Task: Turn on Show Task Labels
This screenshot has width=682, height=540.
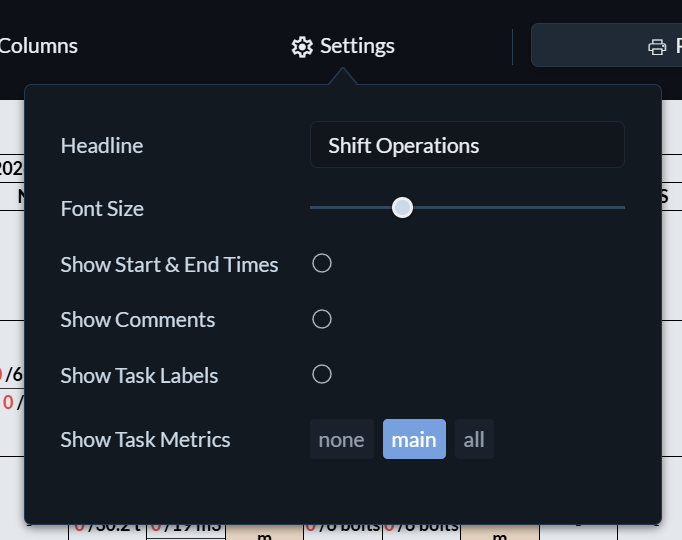Action: (x=322, y=374)
